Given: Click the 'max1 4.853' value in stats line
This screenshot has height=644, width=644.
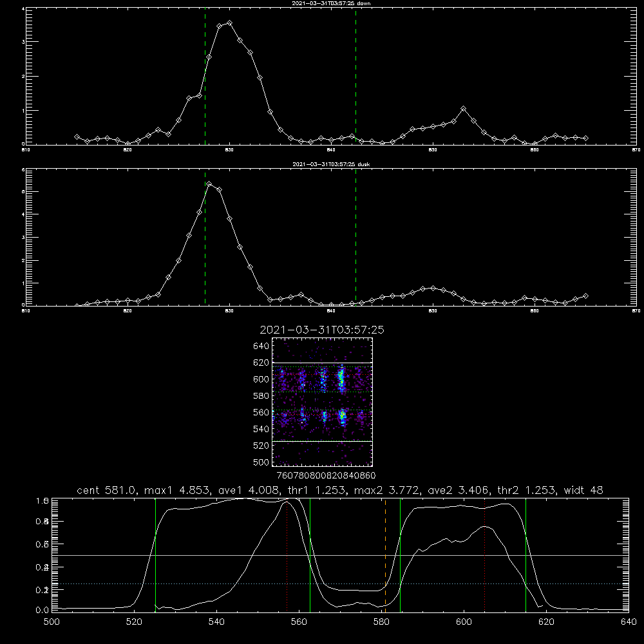Looking at the screenshot, I should click(176, 490).
